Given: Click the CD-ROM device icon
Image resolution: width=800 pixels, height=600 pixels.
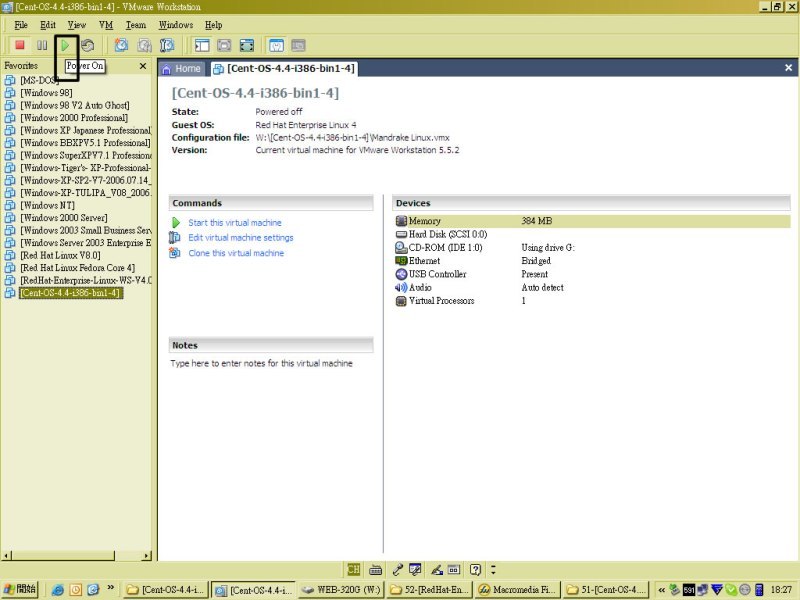Looking at the screenshot, I should [x=402, y=247].
